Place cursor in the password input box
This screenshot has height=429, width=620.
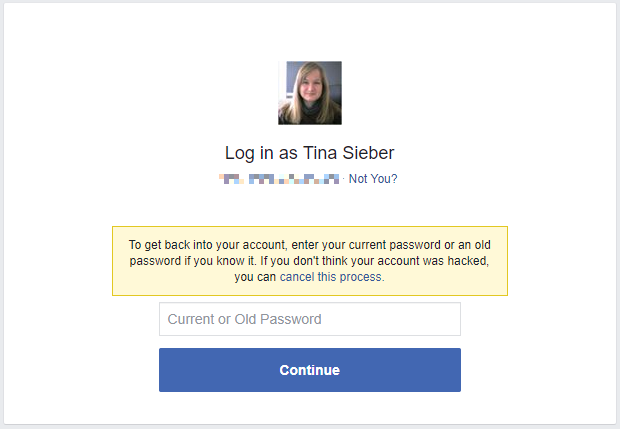tap(310, 320)
